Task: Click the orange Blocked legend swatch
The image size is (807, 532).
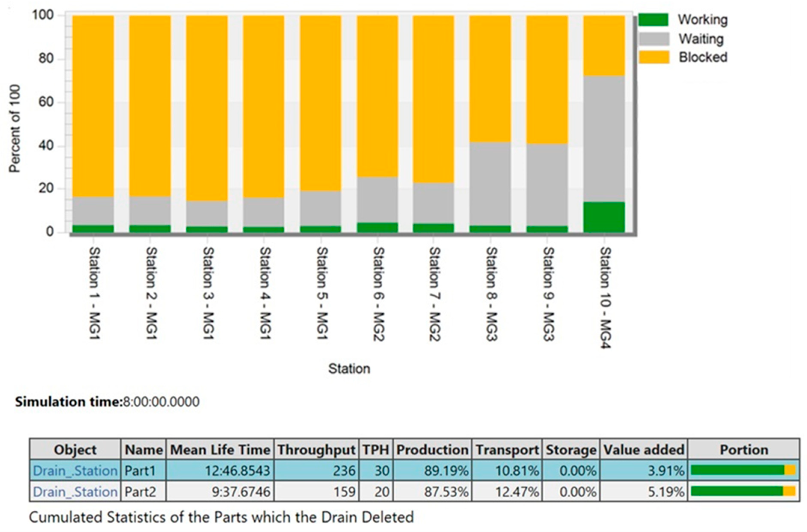Action: tap(654, 57)
